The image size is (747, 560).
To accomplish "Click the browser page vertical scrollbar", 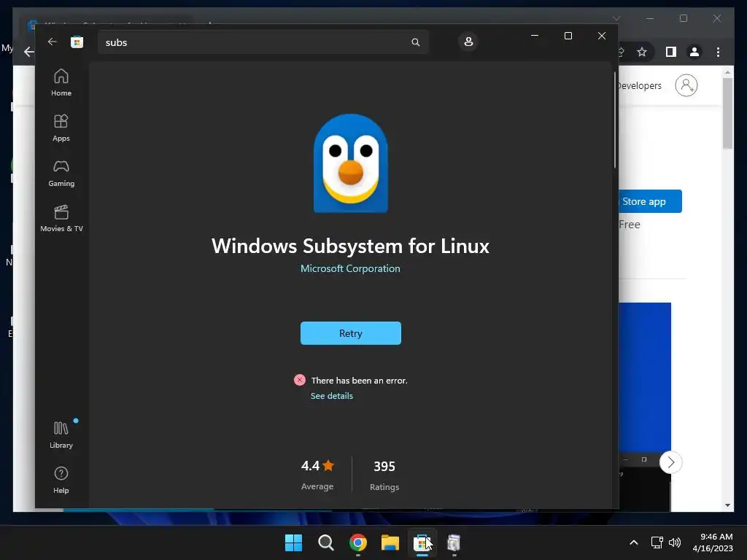I will coord(727,113).
